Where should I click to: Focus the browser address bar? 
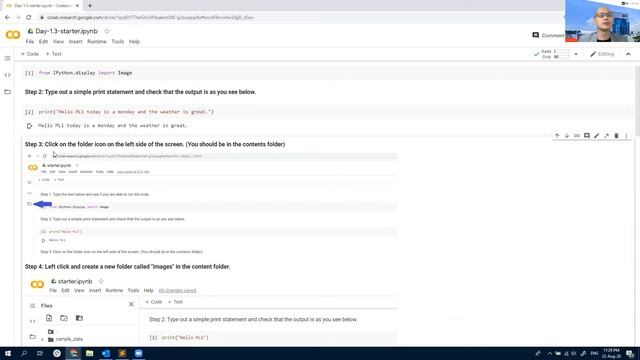302,18
